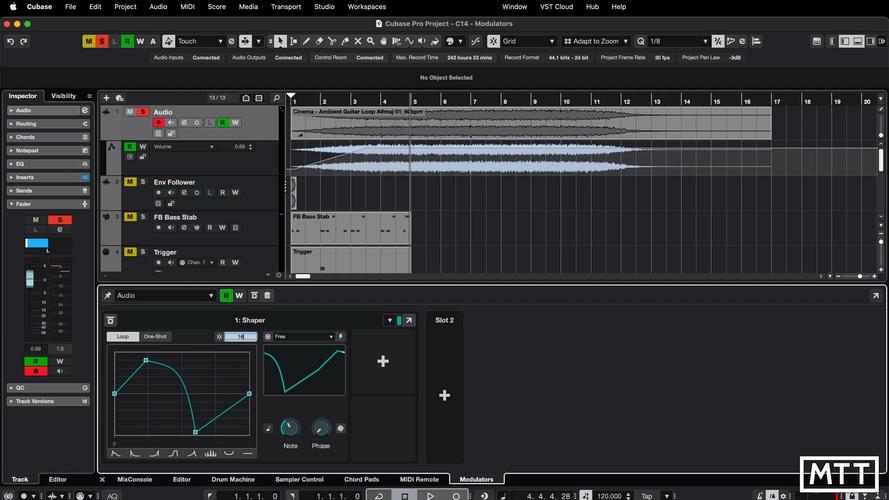Click the pin icon beside Audio selector
Viewport: 889px width, 500px height.
(108, 296)
